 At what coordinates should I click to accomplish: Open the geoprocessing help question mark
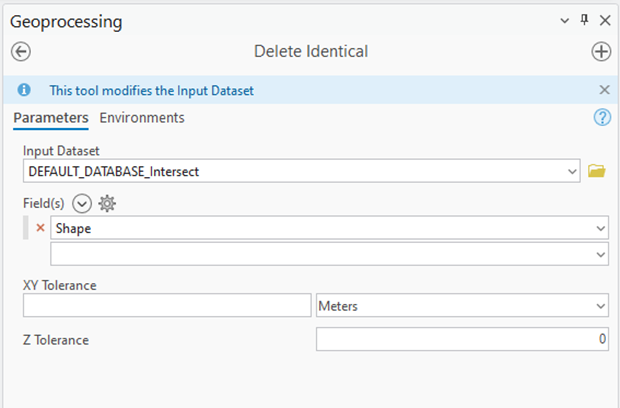pyautogui.click(x=602, y=118)
